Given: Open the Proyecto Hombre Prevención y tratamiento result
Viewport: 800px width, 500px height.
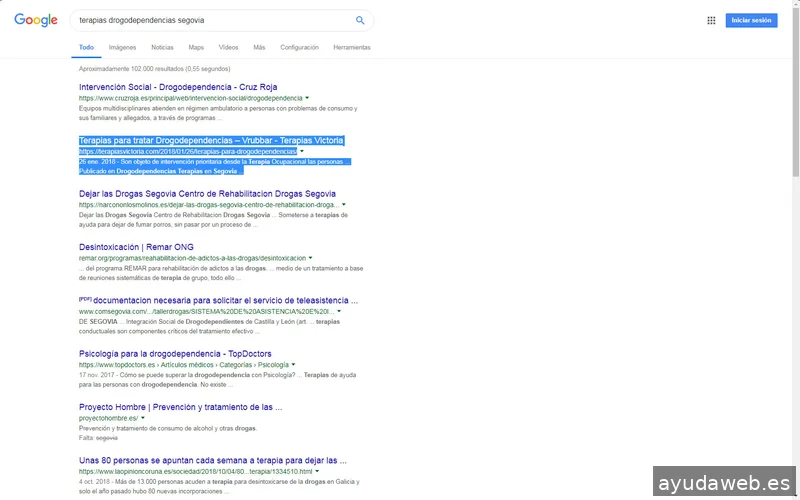Looking at the screenshot, I should 181,407.
